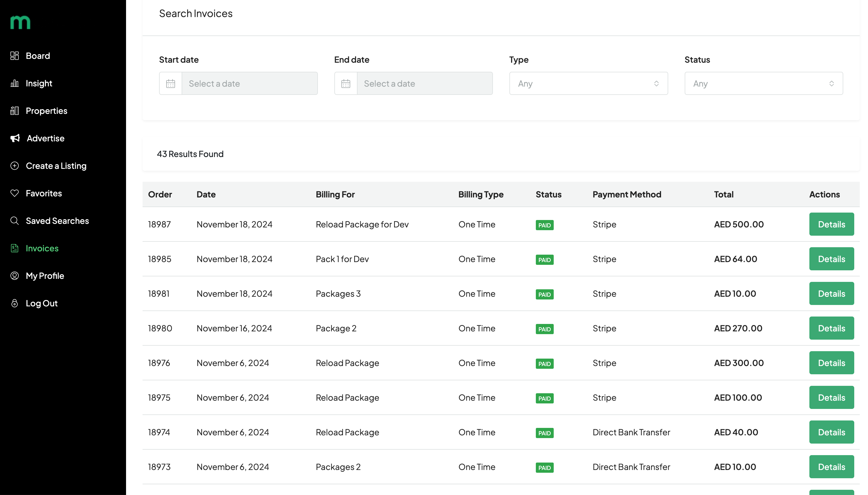Screen dimensions: 868x495
Task: Open Details of order 18980
Action: coord(832,328)
